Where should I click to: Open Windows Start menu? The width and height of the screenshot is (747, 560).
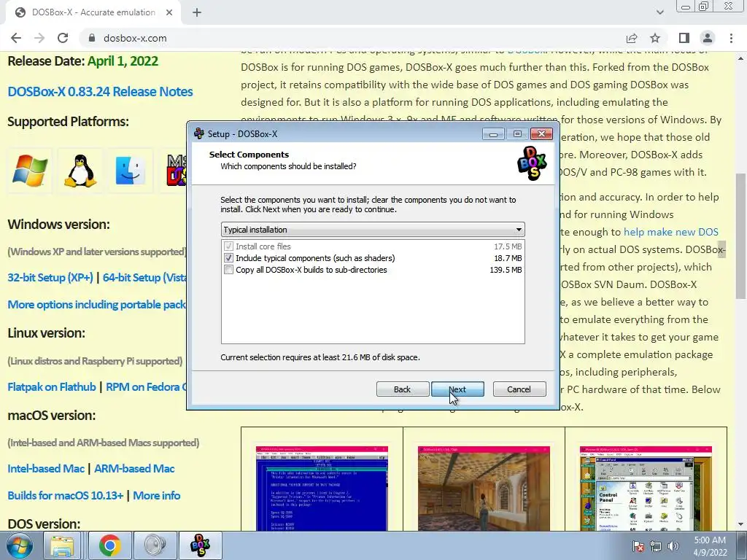19,545
